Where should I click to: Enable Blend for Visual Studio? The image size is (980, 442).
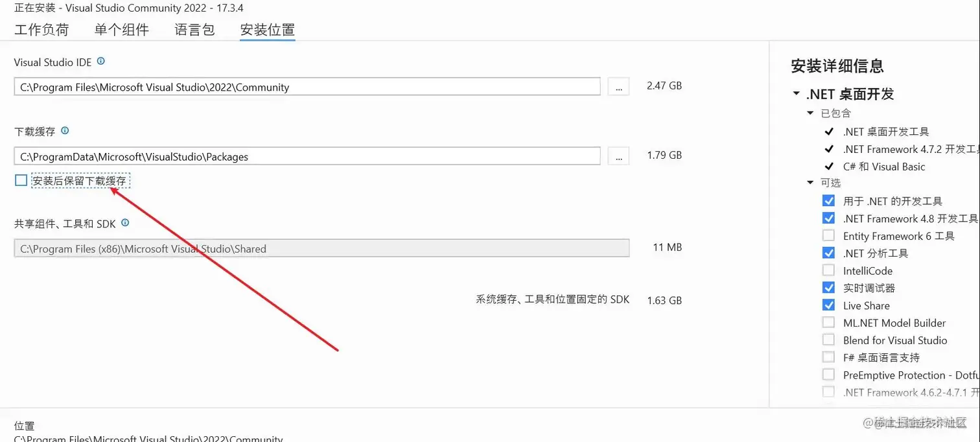tap(829, 340)
